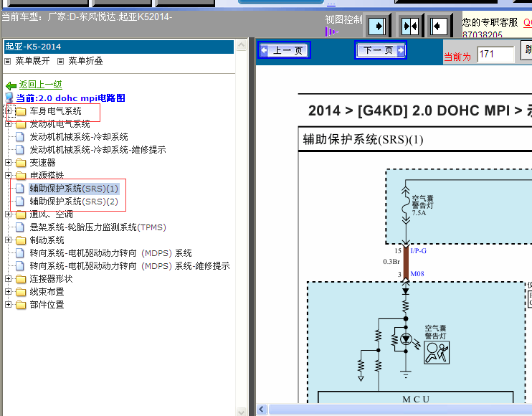This screenshot has width=532, height=416.
Task: Click the computer icon beside 当前:2.0 dohc mpi电路图
Action: [x=9, y=98]
